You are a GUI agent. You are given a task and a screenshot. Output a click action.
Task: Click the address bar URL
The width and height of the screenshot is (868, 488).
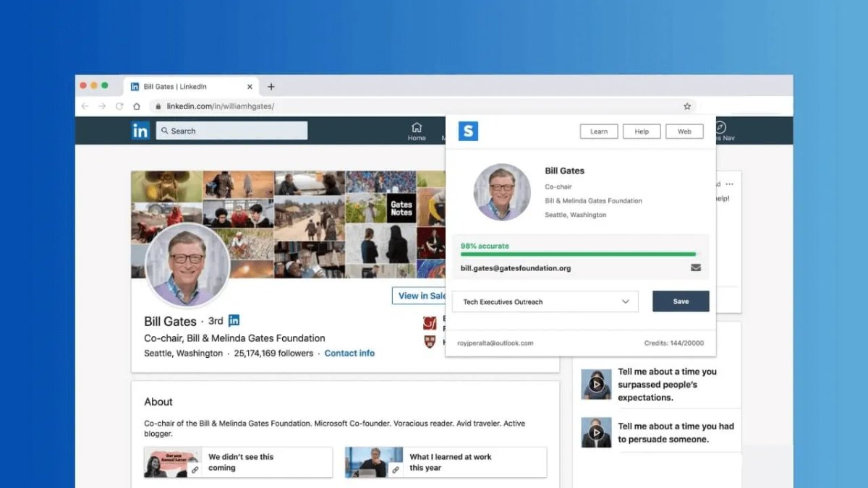pos(221,106)
